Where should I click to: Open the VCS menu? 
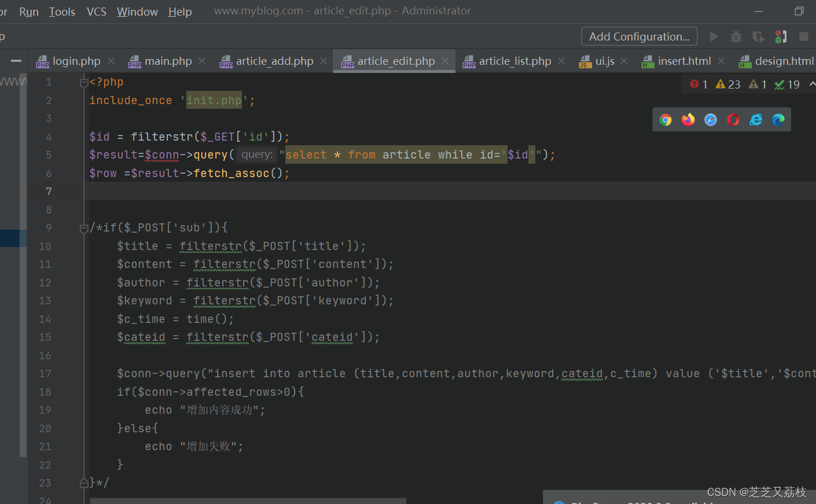(97, 12)
